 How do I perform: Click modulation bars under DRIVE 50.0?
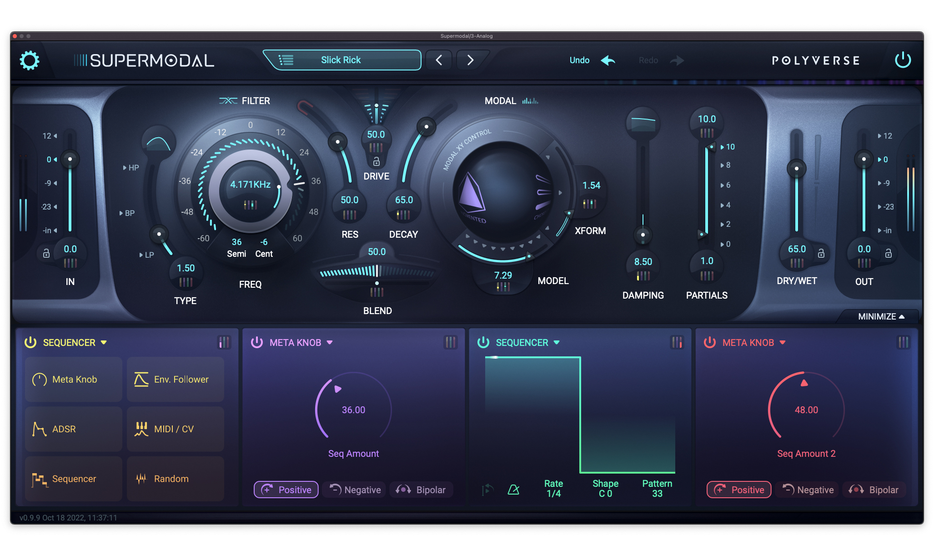point(376,147)
